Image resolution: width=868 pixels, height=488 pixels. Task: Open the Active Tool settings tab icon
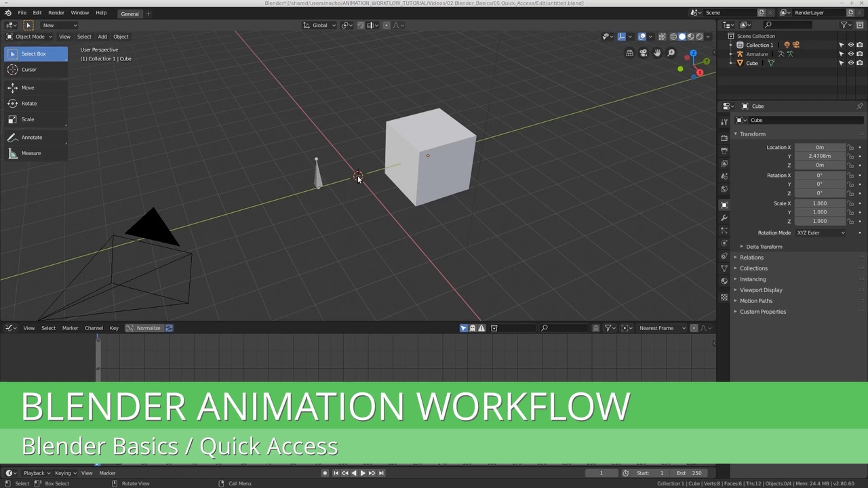(724, 121)
